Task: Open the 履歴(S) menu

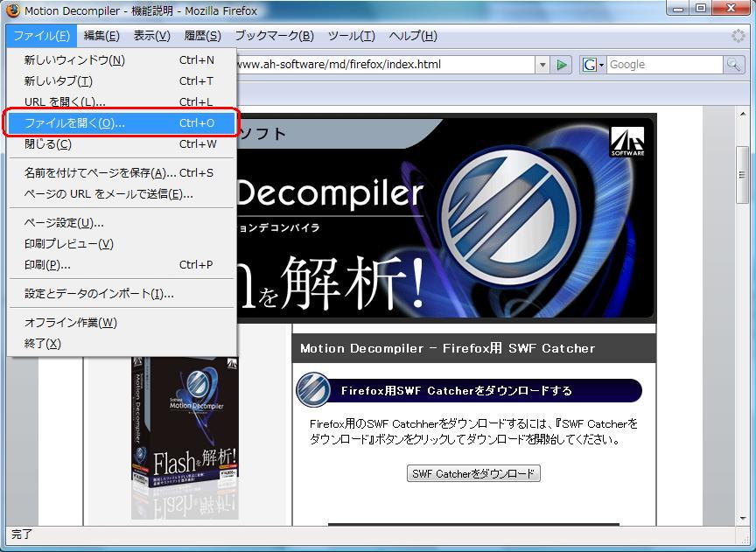Action: click(x=202, y=36)
